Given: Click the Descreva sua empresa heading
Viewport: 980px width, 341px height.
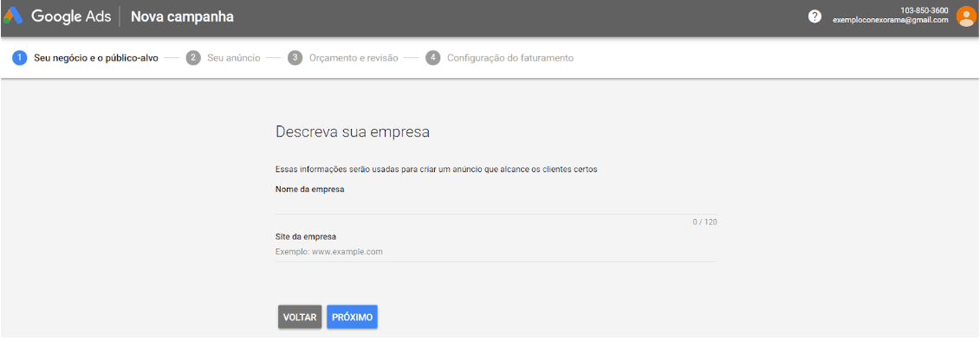Looking at the screenshot, I should click(x=354, y=132).
